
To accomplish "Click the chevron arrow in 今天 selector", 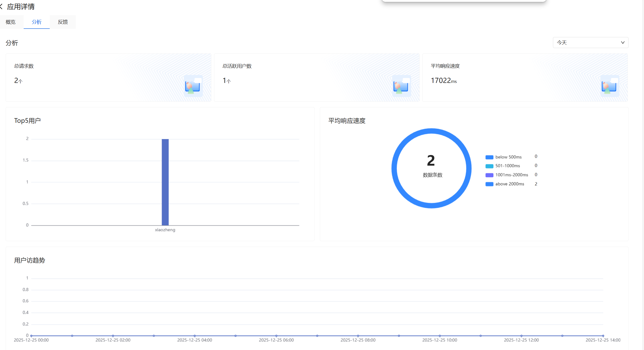I will click(x=623, y=43).
